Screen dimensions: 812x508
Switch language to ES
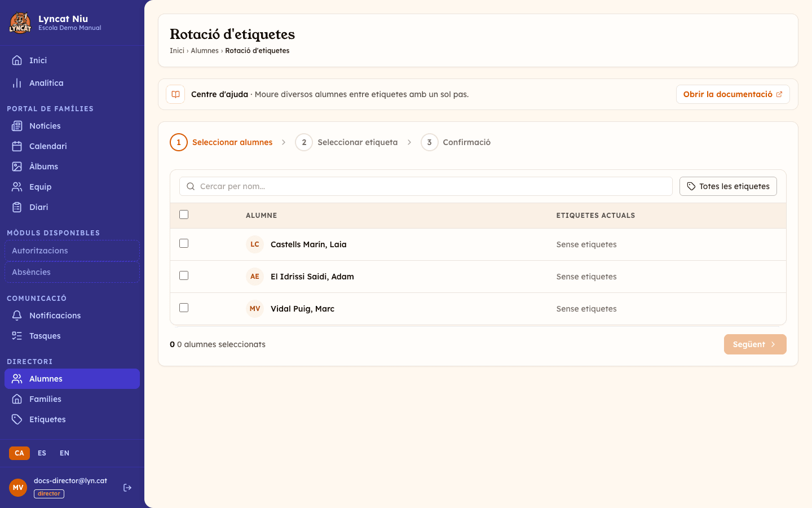(42, 453)
